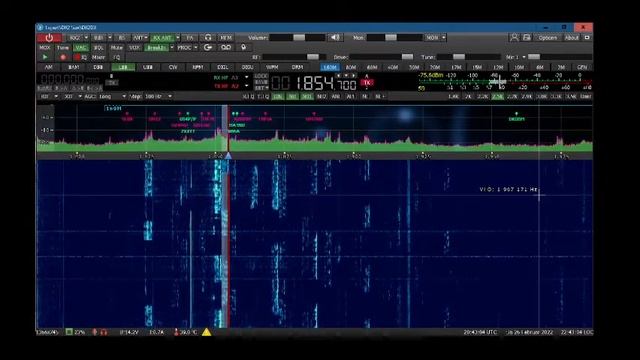Screen dimensions: 640x360
Task: Click the red IQ record button
Action: [x=80, y=57]
